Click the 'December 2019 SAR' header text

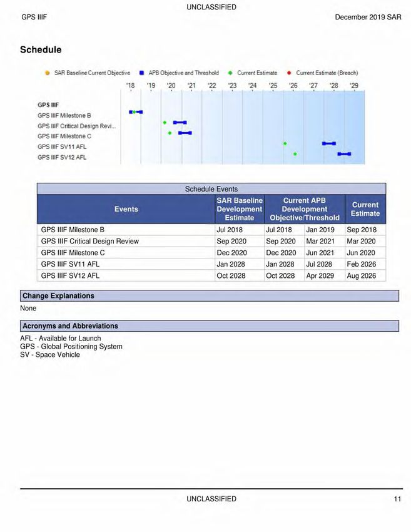pos(368,17)
